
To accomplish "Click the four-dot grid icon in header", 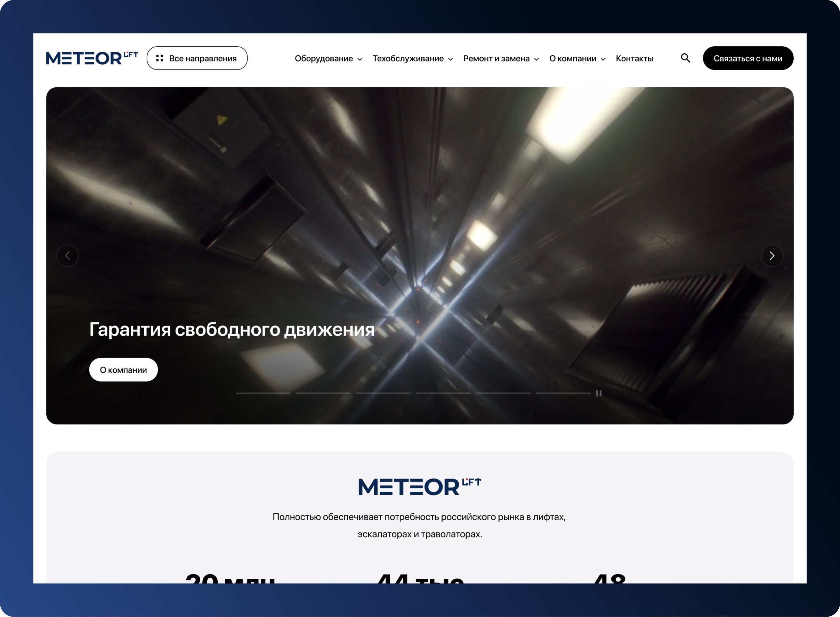I will [160, 58].
